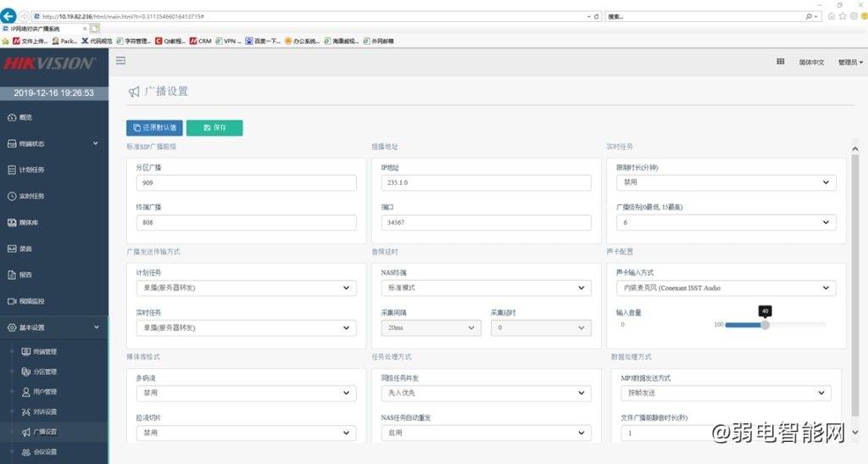Click the 还原默认值 restore defaults button

click(x=154, y=127)
